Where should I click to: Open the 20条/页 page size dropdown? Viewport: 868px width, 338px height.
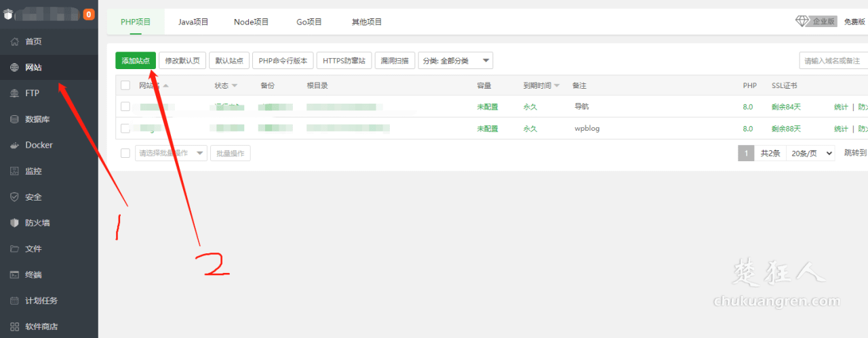coord(810,153)
